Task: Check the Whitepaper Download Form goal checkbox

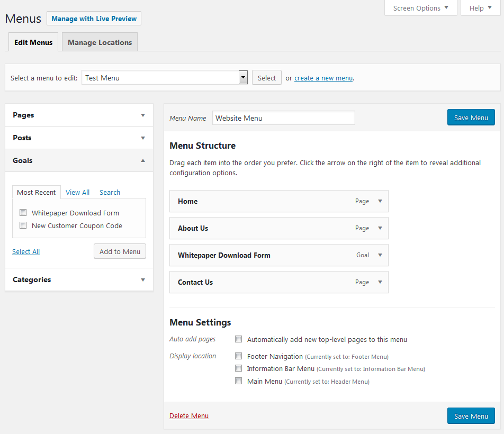Action: [x=23, y=213]
